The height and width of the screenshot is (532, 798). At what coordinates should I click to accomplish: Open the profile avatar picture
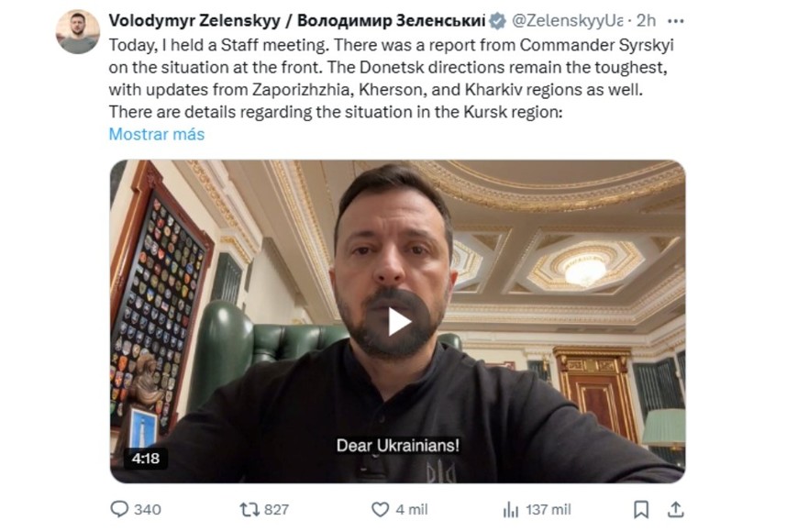(77, 31)
